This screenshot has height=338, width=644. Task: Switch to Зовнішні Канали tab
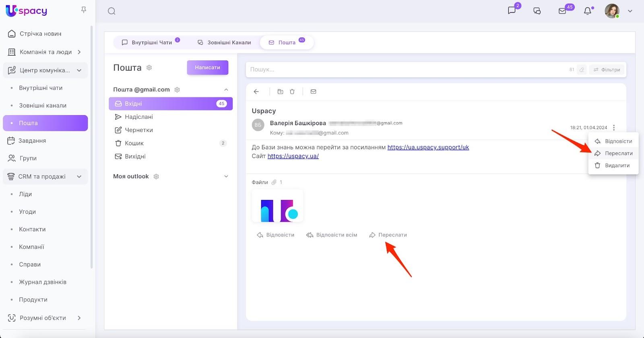tap(224, 42)
